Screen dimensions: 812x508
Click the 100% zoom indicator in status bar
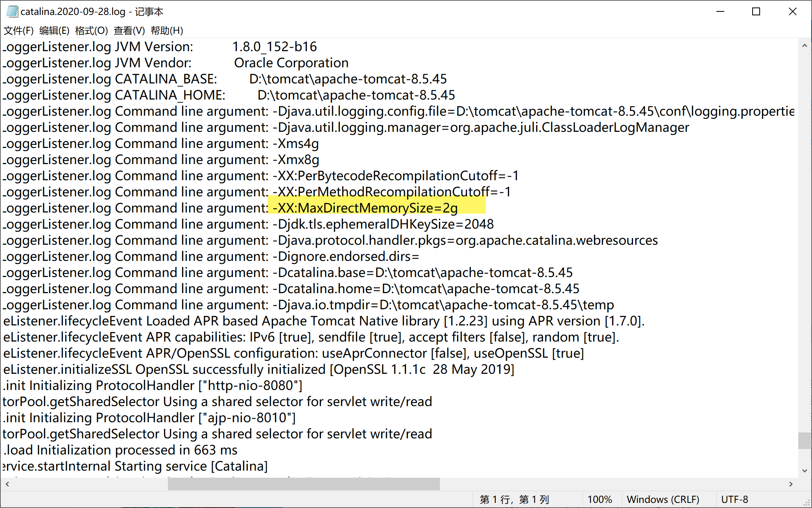point(600,499)
